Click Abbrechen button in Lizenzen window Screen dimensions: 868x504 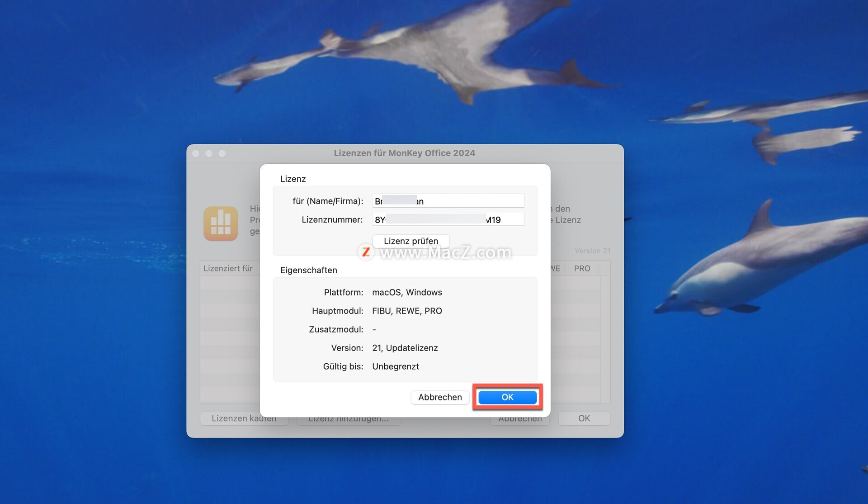(520, 418)
